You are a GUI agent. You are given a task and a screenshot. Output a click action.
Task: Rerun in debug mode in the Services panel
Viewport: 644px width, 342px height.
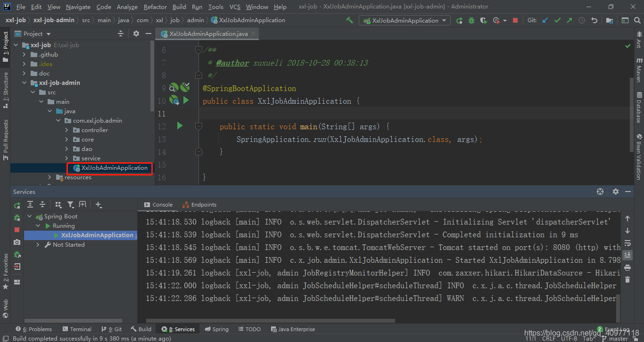pos(17,217)
